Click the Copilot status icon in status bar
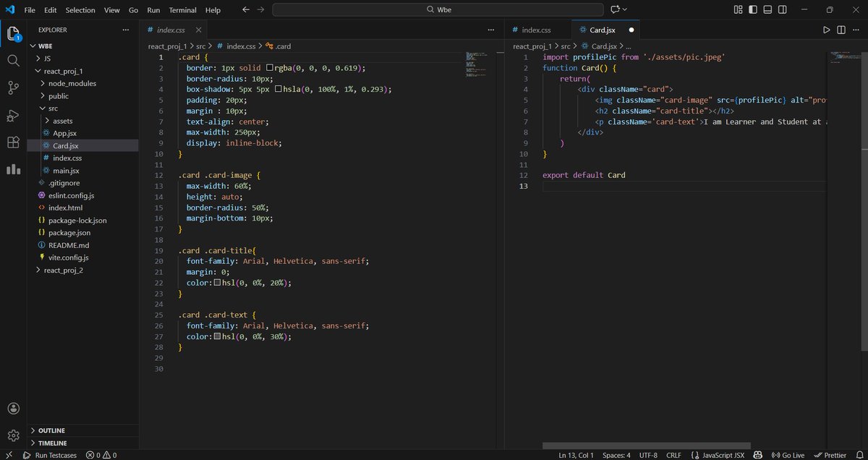 tap(758, 455)
